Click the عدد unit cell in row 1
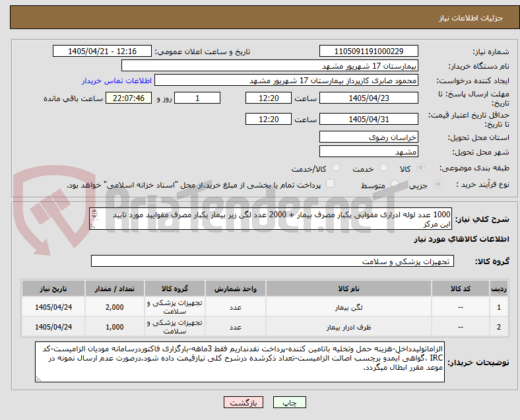This screenshot has height=420, width=520. 236,308
